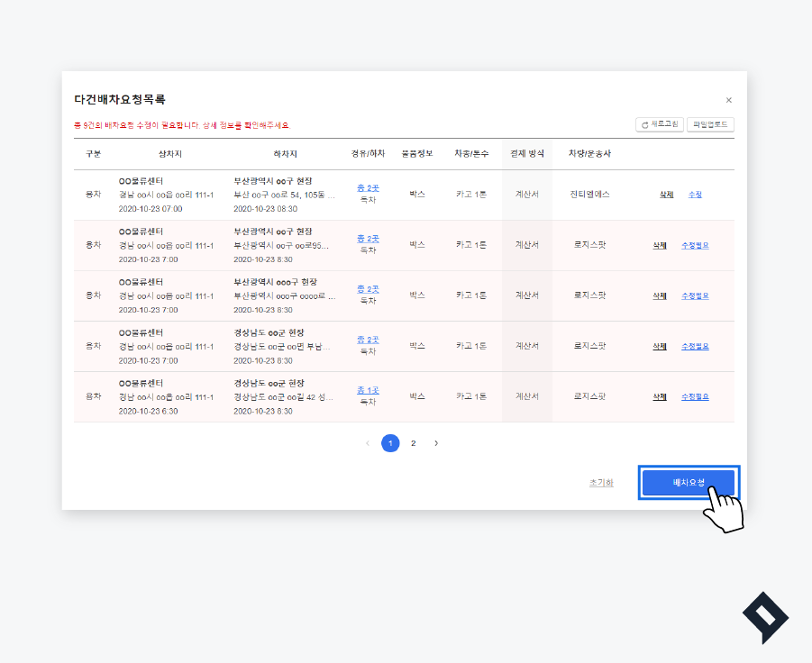Open 총 2곳 link in fourth row
The height and width of the screenshot is (663, 812).
(x=368, y=340)
